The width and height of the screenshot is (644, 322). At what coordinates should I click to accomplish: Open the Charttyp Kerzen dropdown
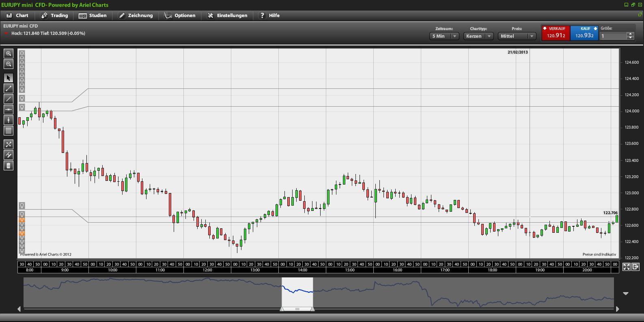[x=478, y=36]
